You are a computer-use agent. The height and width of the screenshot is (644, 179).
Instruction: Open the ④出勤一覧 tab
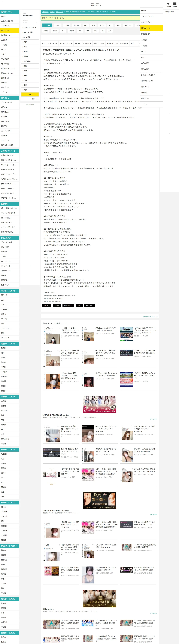pos(87,43)
